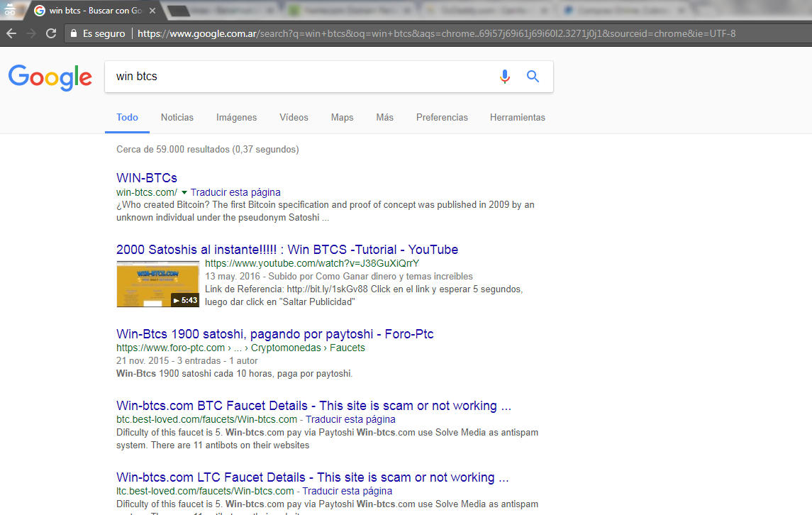Click the browser forward arrow
This screenshot has height=515, width=812.
click(x=31, y=33)
